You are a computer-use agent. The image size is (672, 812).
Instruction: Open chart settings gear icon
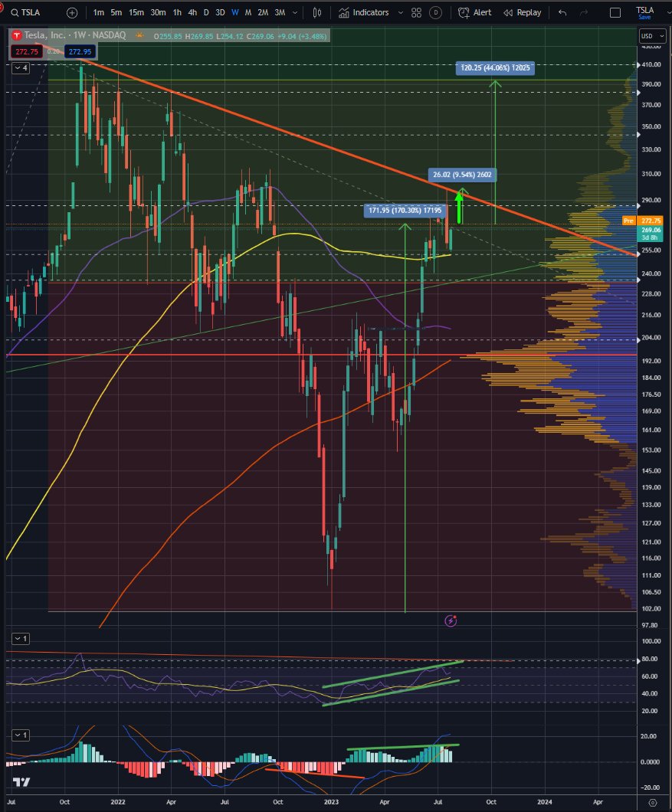tap(654, 802)
